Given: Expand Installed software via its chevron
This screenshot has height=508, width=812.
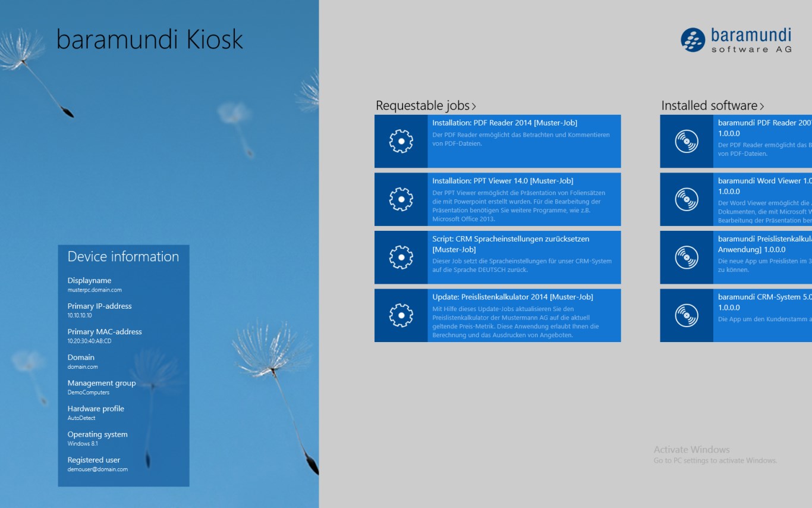Looking at the screenshot, I should click(x=761, y=106).
